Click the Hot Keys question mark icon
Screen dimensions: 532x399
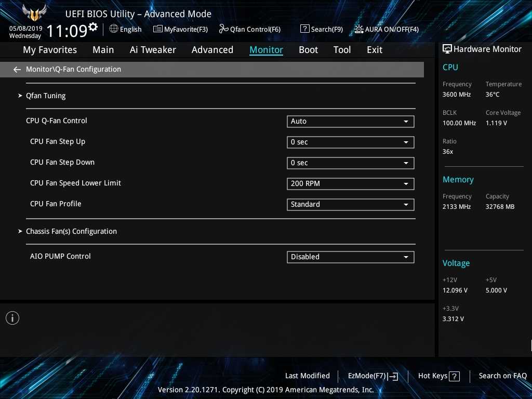click(454, 376)
